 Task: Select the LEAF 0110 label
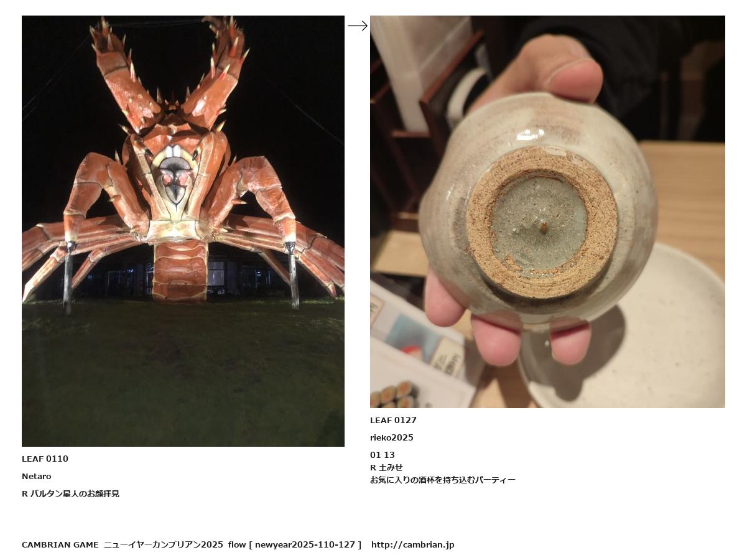point(45,459)
